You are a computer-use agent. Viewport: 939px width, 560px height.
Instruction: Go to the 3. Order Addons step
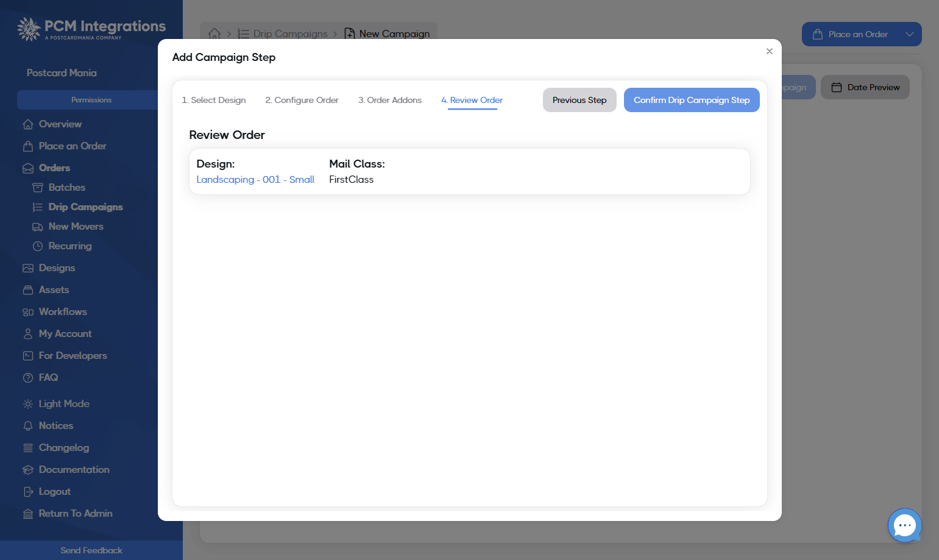(x=390, y=100)
